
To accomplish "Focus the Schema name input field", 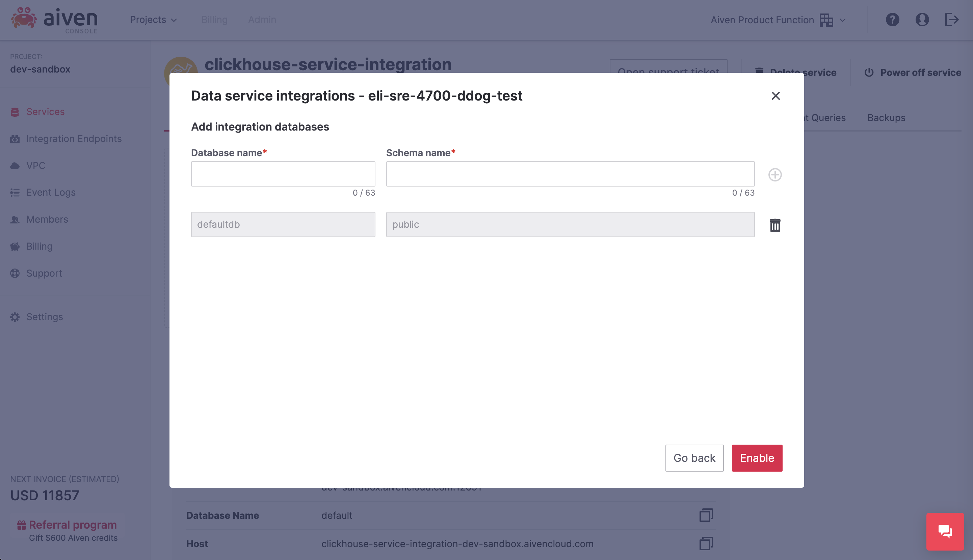I will [x=570, y=174].
